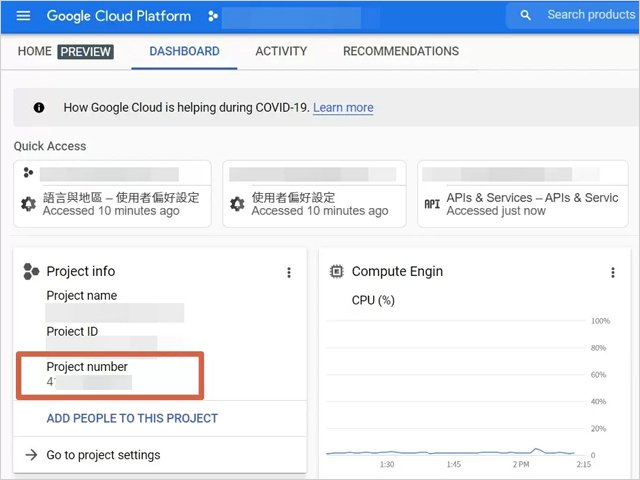Open the project name dropdown in header
The image size is (640, 480).
pos(290,16)
